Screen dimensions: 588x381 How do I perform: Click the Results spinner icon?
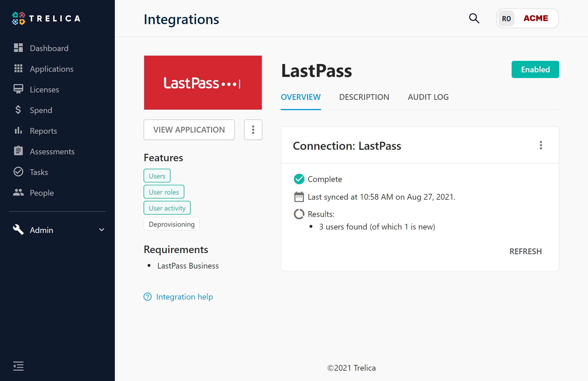(299, 214)
